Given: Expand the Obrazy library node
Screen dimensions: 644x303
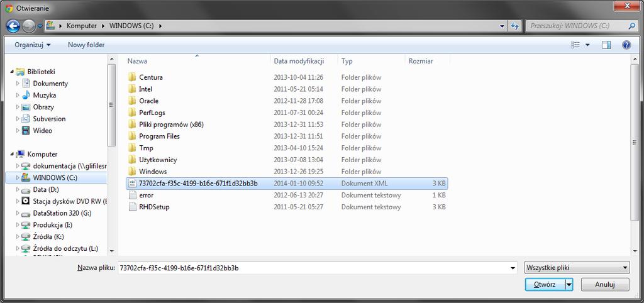Looking at the screenshot, I should point(18,107).
